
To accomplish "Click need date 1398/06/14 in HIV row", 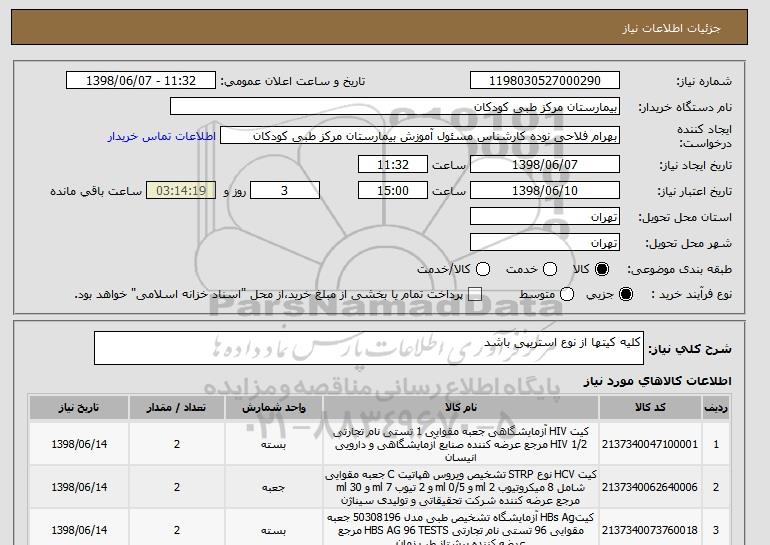I will click(x=79, y=444).
